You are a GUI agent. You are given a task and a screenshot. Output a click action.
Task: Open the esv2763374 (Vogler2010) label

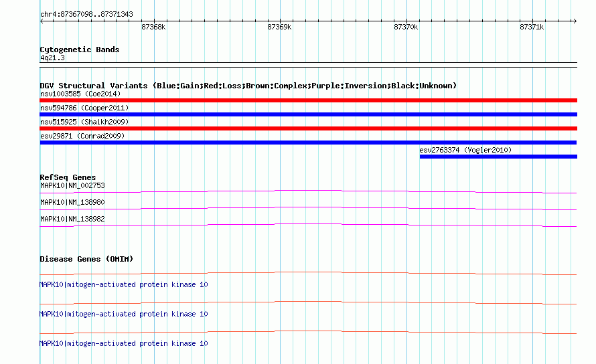coord(465,150)
